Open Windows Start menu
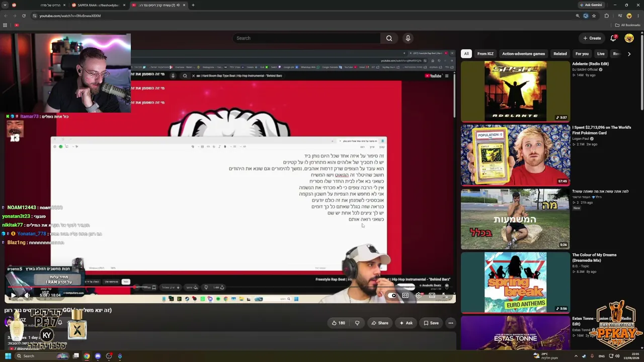The height and width of the screenshot is (362, 644). point(8,356)
